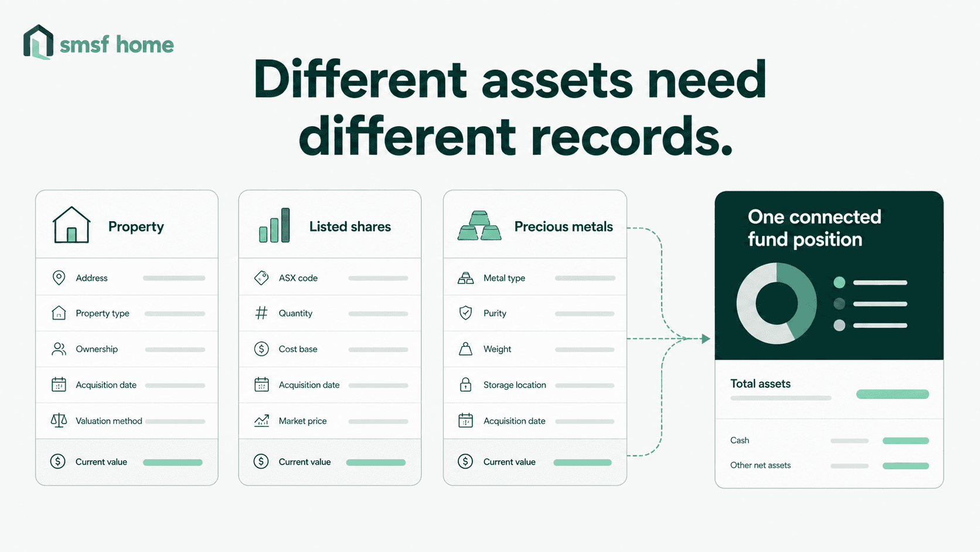Click the Current value bar in Listed shares

point(376,462)
